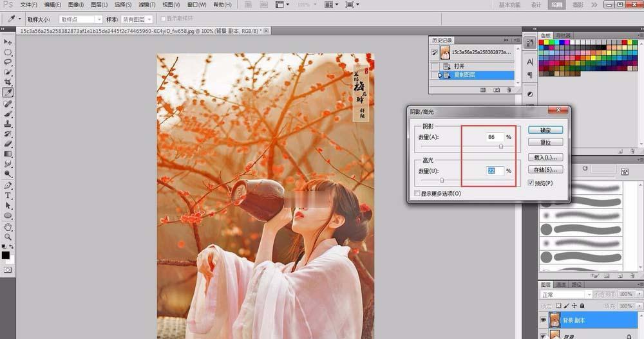644x339 pixels.
Task: Select the Crop tool
Action: pyautogui.click(x=8, y=82)
